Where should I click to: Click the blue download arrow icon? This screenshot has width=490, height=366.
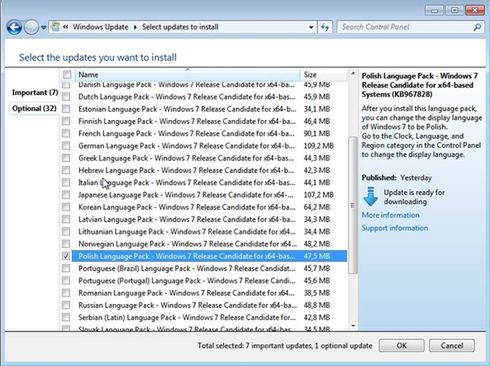pyautogui.click(x=370, y=196)
